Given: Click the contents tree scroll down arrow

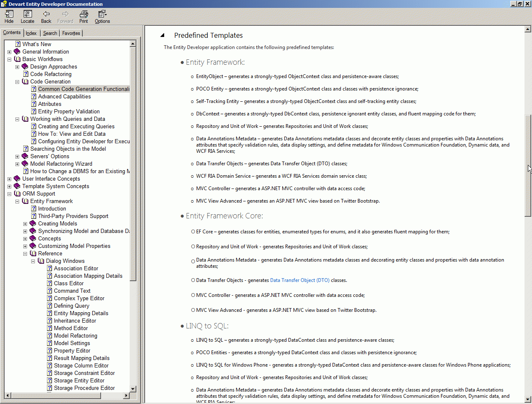Looking at the screenshot, I should click(x=133, y=389).
